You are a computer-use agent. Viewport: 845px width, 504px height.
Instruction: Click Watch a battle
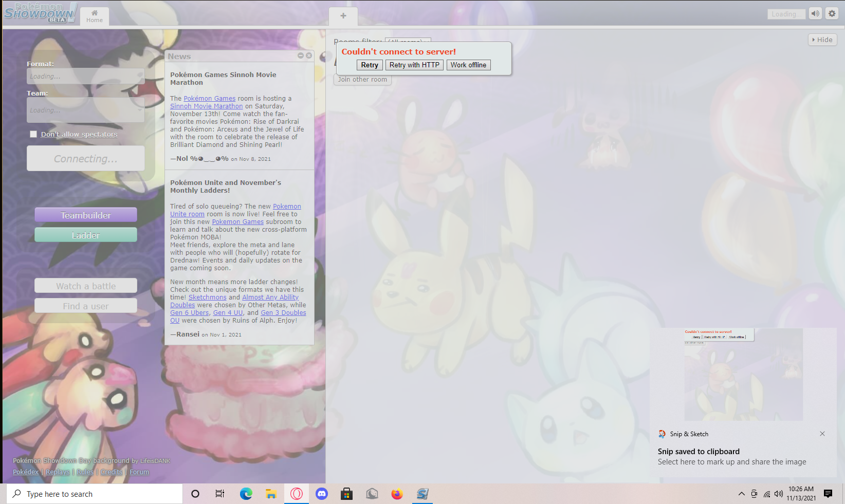[x=86, y=286]
